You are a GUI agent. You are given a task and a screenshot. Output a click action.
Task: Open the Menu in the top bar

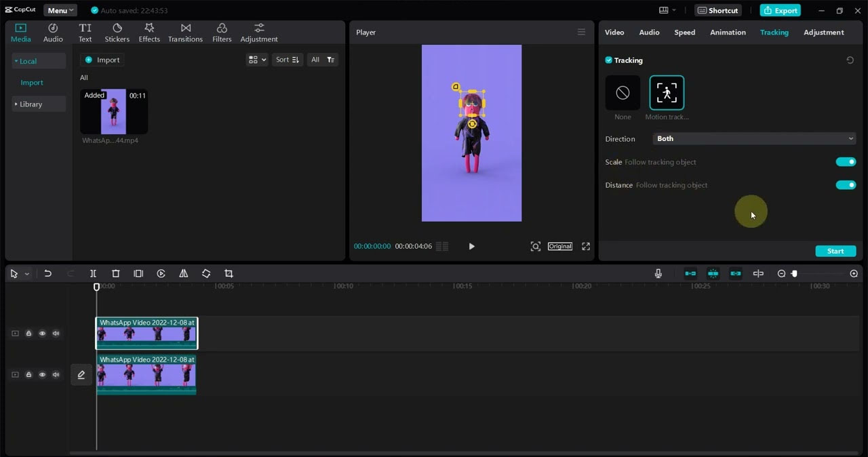tap(60, 10)
